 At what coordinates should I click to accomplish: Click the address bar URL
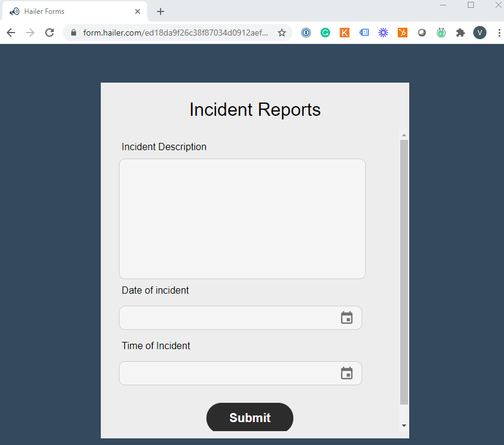[175, 33]
